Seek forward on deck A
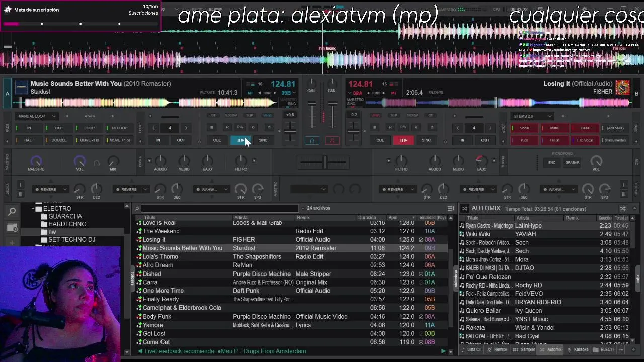 point(253,128)
